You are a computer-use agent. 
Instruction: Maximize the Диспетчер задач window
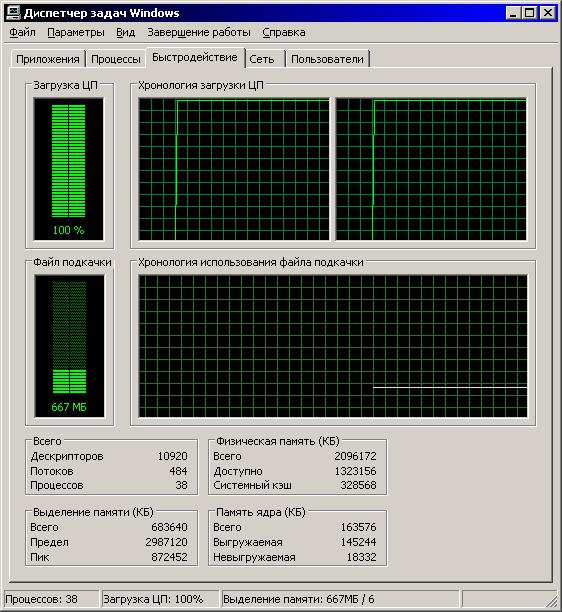pyautogui.click(x=530, y=13)
